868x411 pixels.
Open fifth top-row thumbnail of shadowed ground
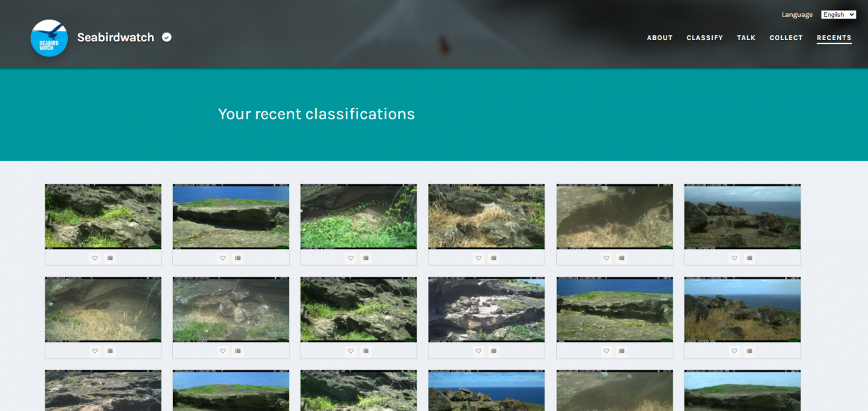click(x=614, y=216)
